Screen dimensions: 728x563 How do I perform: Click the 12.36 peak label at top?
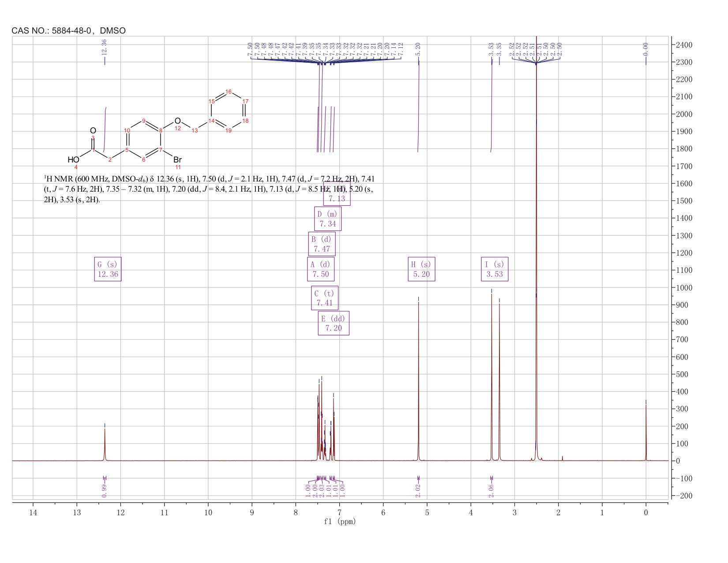coord(105,48)
